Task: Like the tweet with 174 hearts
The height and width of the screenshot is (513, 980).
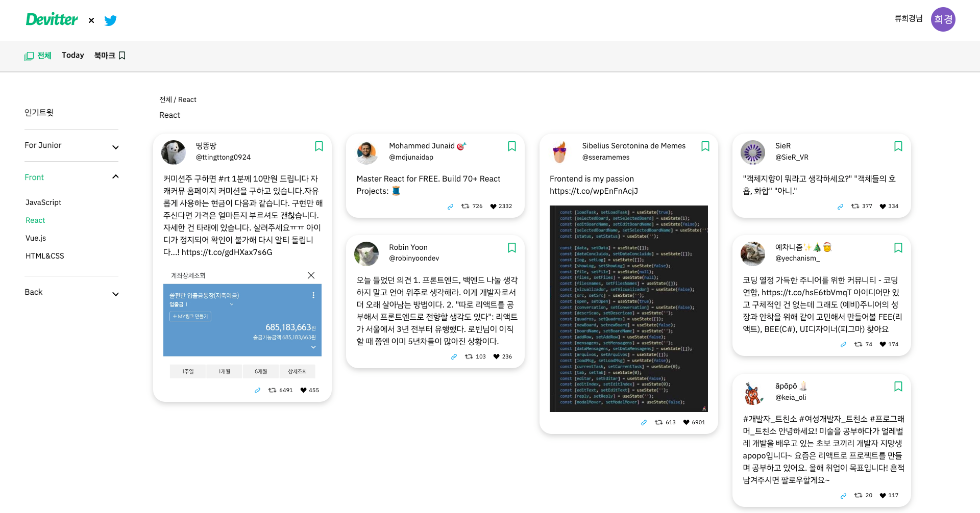Action: tap(883, 344)
